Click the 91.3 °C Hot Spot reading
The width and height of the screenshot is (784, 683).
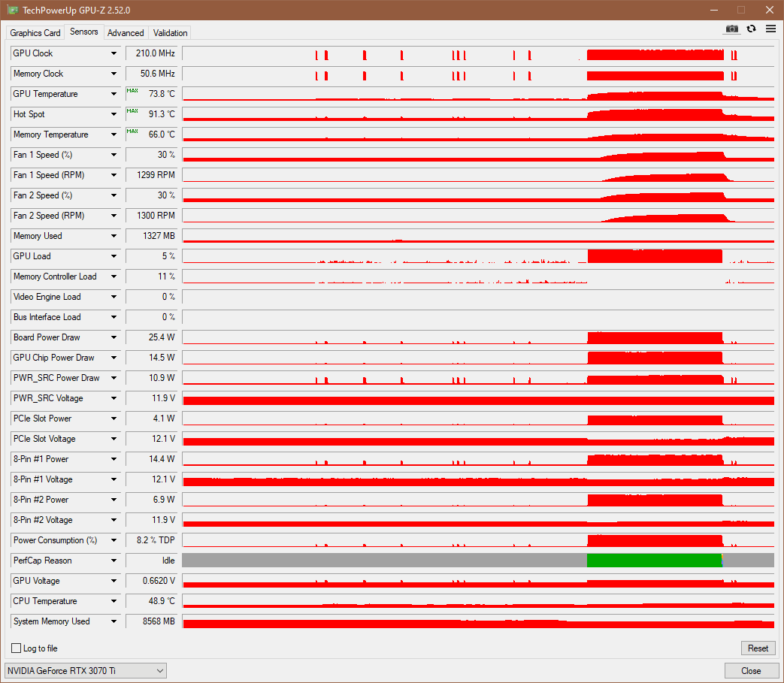[152, 114]
